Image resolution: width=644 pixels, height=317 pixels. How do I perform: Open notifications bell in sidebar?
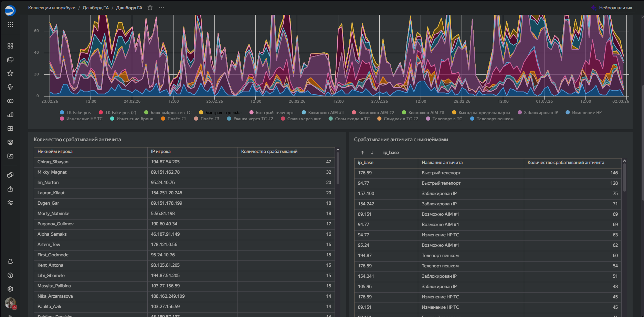[x=10, y=262]
